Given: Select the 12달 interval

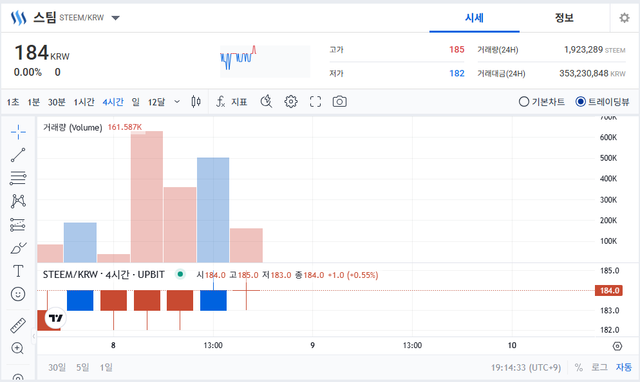Looking at the screenshot, I should (x=156, y=102).
